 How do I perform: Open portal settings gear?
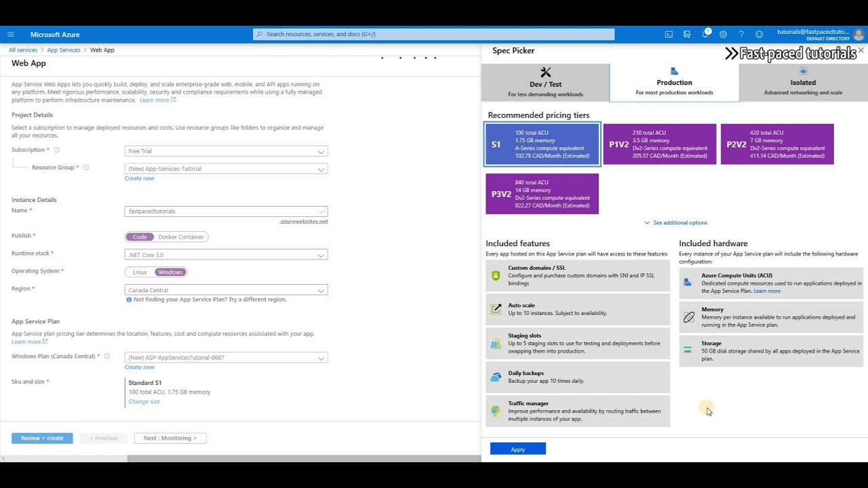click(x=723, y=34)
